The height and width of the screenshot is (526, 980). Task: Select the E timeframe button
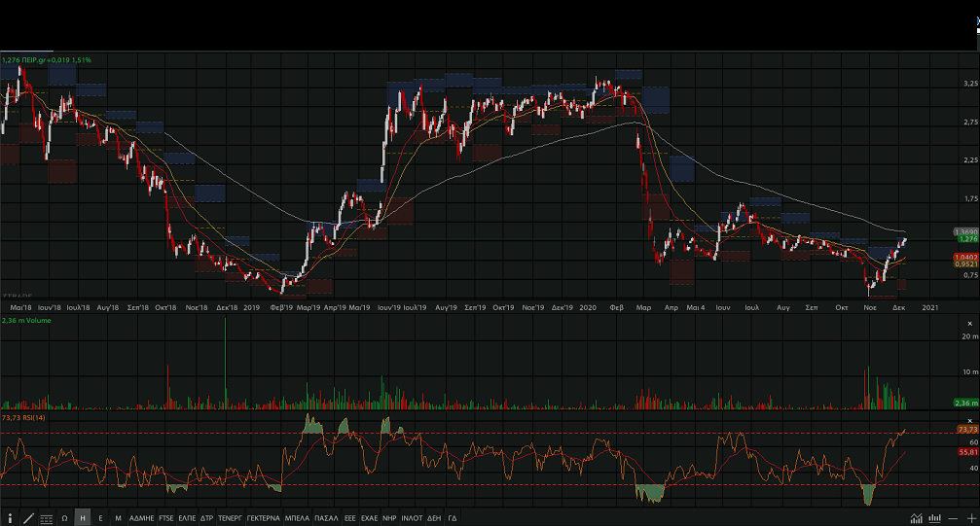[x=100, y=518]
